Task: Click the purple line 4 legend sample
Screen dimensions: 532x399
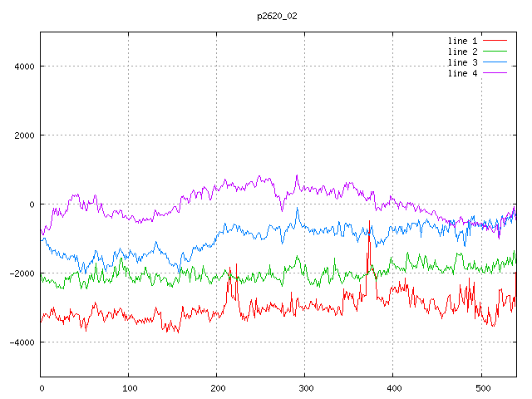Action: [x=495, y=73]
